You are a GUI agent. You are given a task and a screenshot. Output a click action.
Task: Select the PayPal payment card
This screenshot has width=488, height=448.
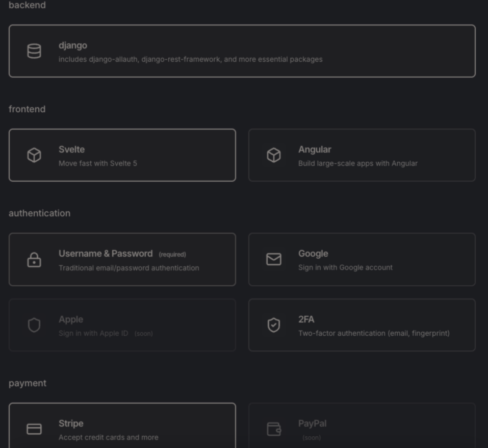362,426
